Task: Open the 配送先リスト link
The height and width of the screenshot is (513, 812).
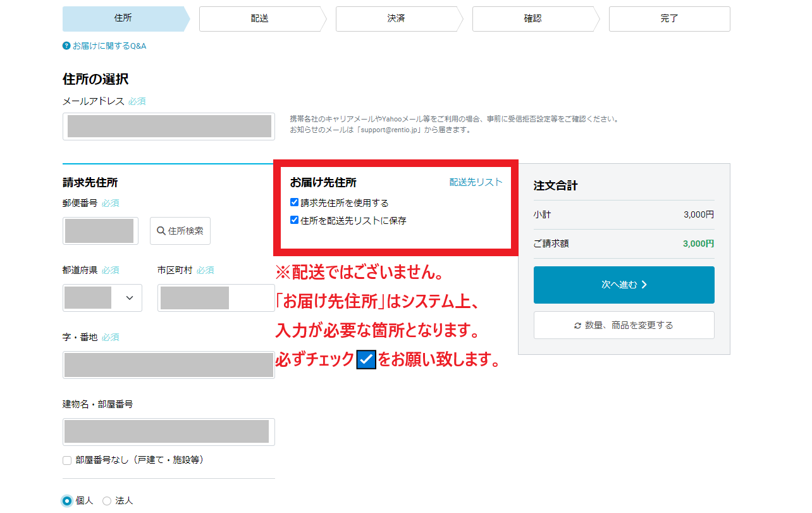Action: pos(476,182)
